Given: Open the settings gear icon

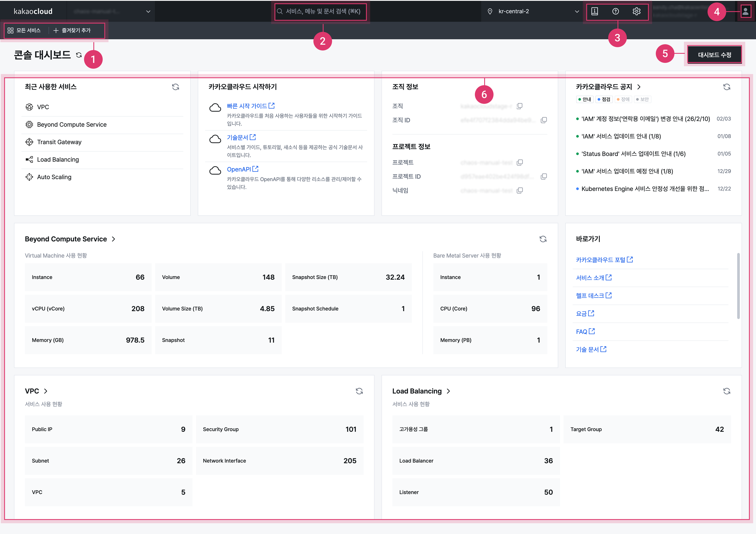Looking at the screenshot, I should (x=637, y=12).
